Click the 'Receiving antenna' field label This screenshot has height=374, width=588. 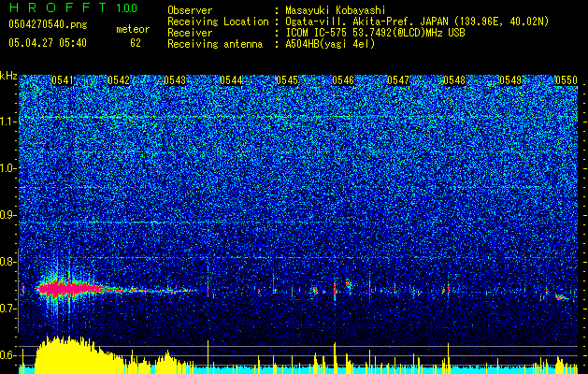tap(215, 44)
